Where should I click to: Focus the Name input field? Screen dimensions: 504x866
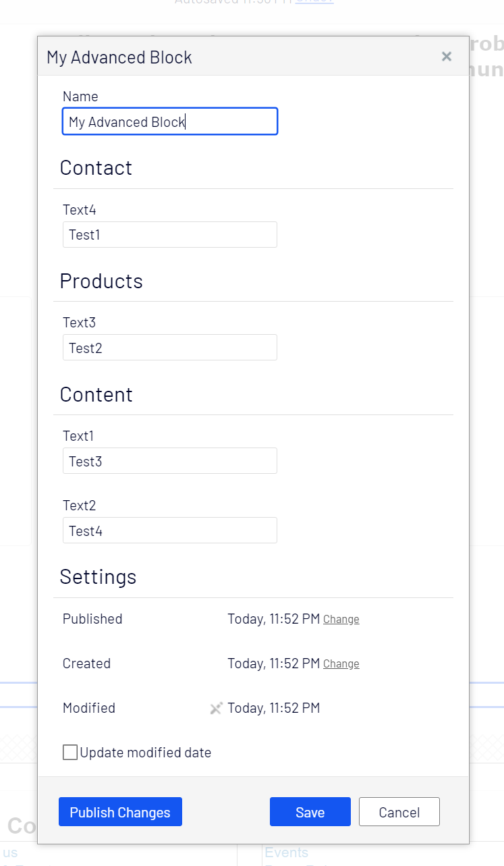point(170,122)
